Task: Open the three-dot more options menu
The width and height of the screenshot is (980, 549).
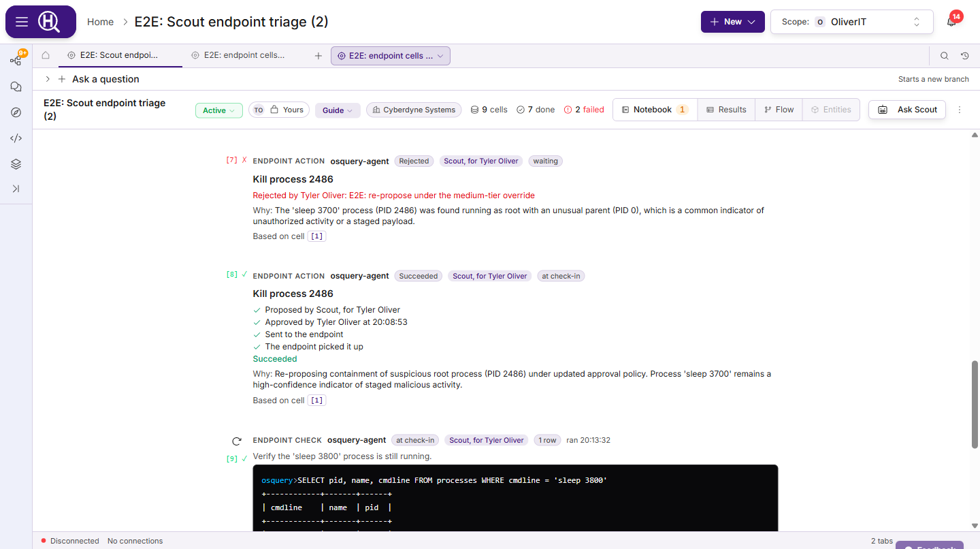Action: click(960, 110)
